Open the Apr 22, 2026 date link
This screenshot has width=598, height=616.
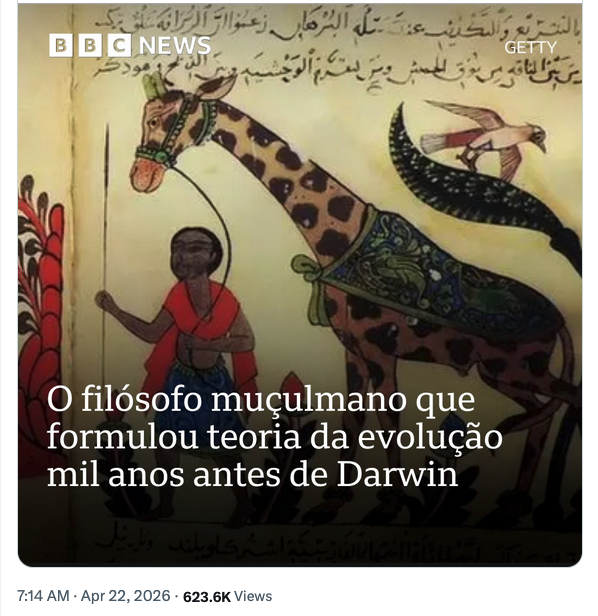126,596
